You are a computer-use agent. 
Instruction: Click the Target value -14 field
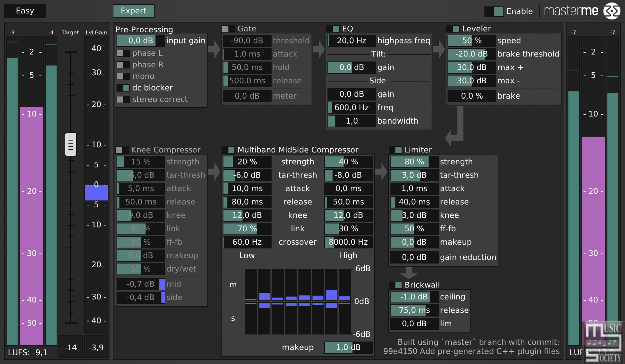[x=71, y=347]
